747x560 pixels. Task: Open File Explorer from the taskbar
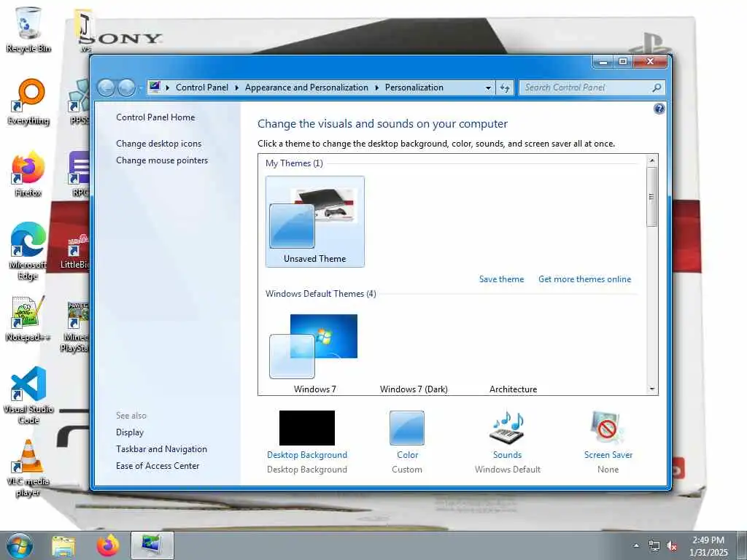point(63,545)
